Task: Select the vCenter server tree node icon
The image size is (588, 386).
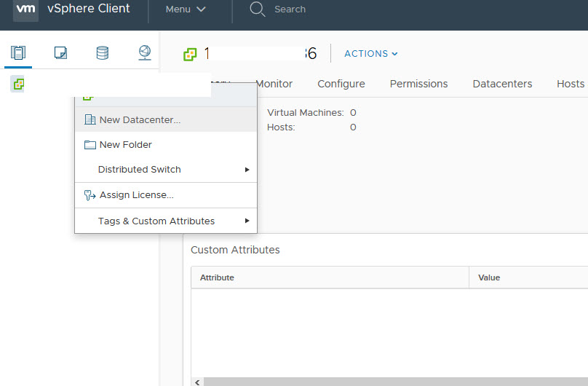Action: click(17, 84)
